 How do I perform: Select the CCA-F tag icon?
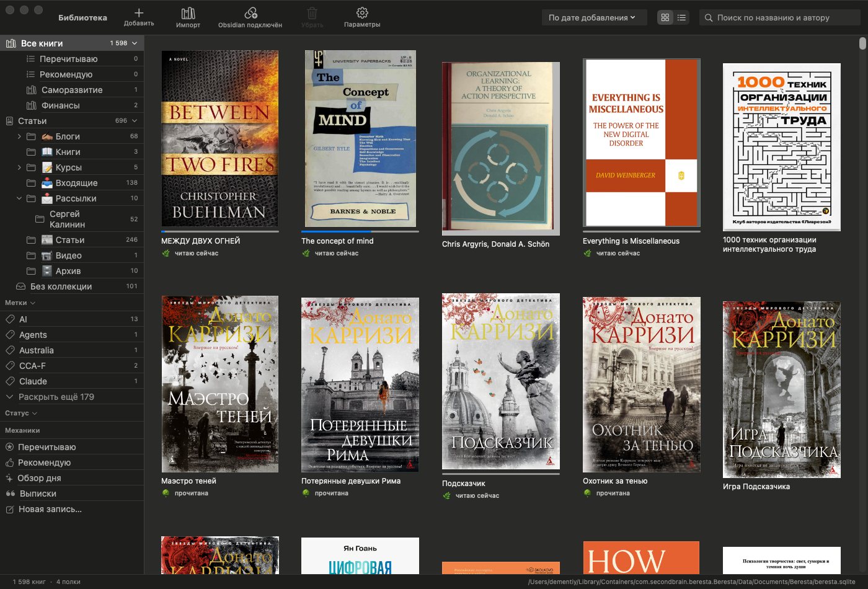pyautogui.click(x=10, y=366)
